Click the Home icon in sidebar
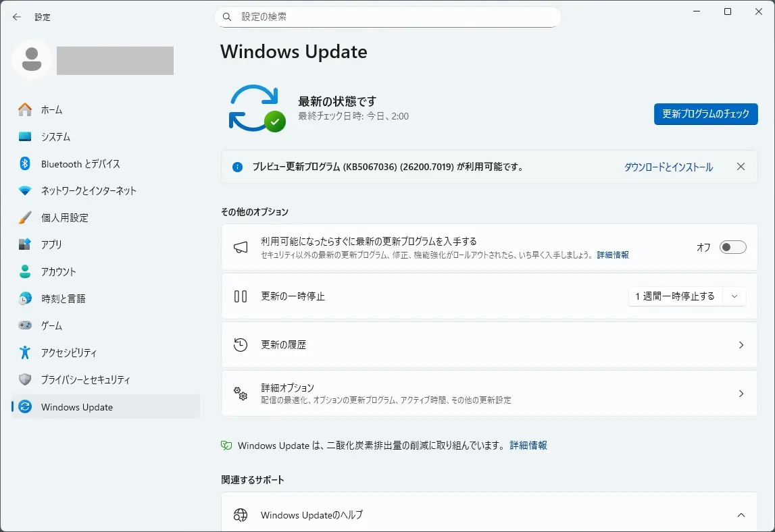775x532 pixels. coord(25,109)
